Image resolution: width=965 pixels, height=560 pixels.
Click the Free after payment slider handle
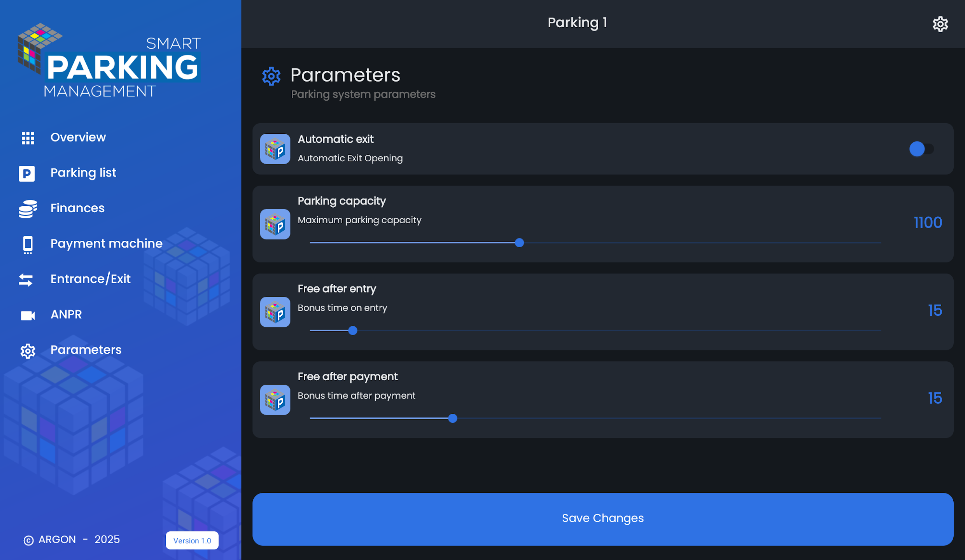click(x=452, y=419)
